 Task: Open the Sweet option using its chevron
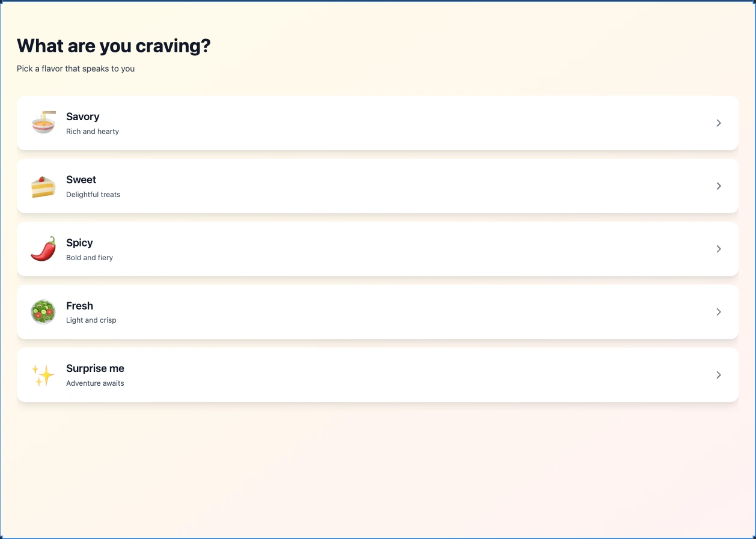719,186
